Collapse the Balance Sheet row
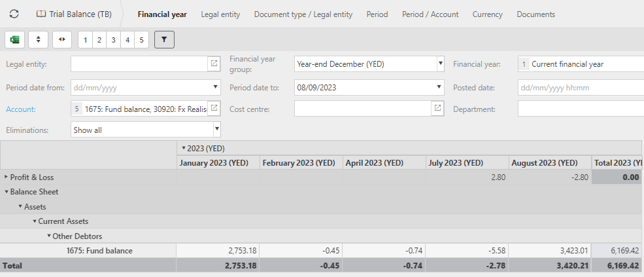The image size is (644, 277). (6, 191)
